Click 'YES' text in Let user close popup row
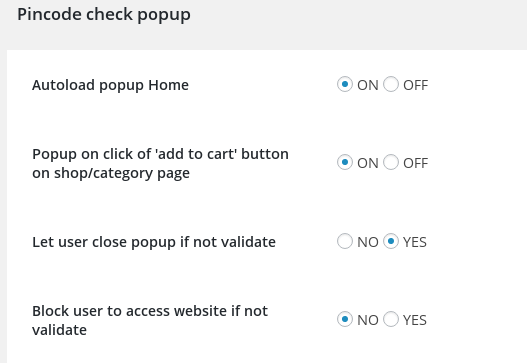The width and height of the screenshot is (527, 363). tap(415, 242)
